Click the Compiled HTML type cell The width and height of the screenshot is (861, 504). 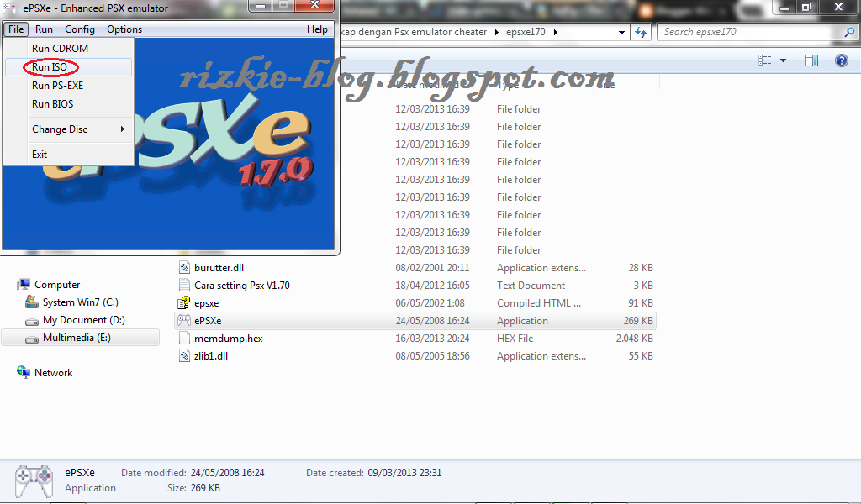(x=539, y=302)
